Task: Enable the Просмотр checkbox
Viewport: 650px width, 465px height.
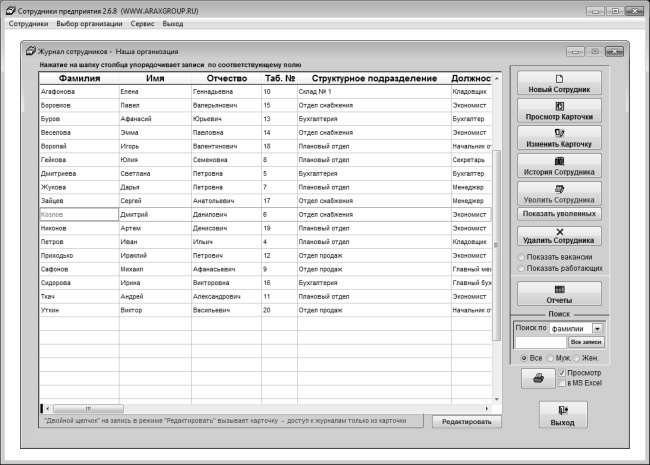Action: click(x=562, y=372)
